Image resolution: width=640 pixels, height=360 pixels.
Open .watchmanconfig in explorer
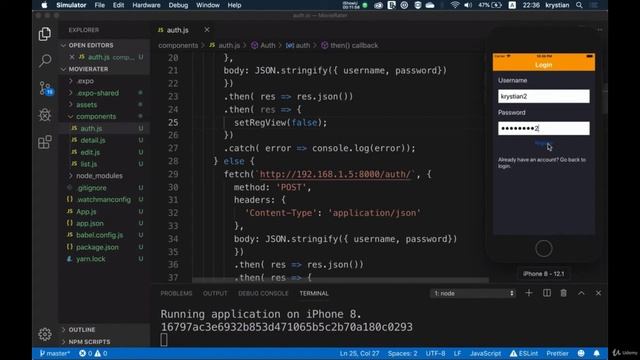coord(104,200)
